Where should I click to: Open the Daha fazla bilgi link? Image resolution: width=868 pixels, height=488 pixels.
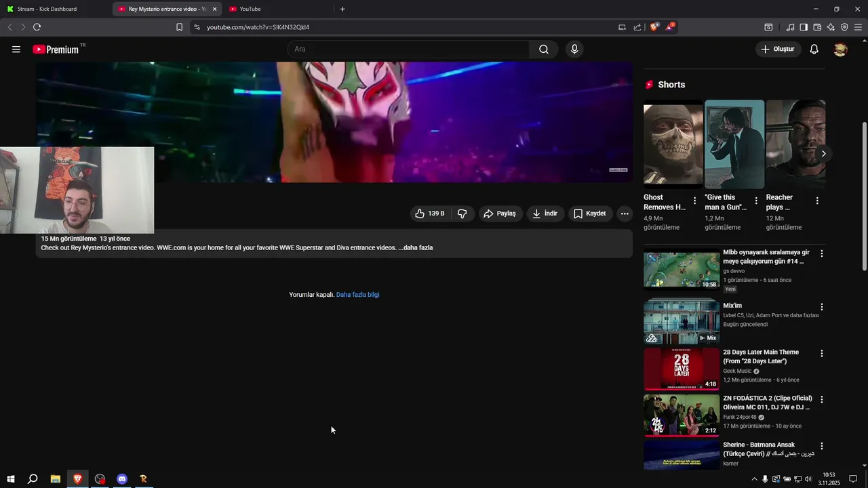tap(357, 295)
